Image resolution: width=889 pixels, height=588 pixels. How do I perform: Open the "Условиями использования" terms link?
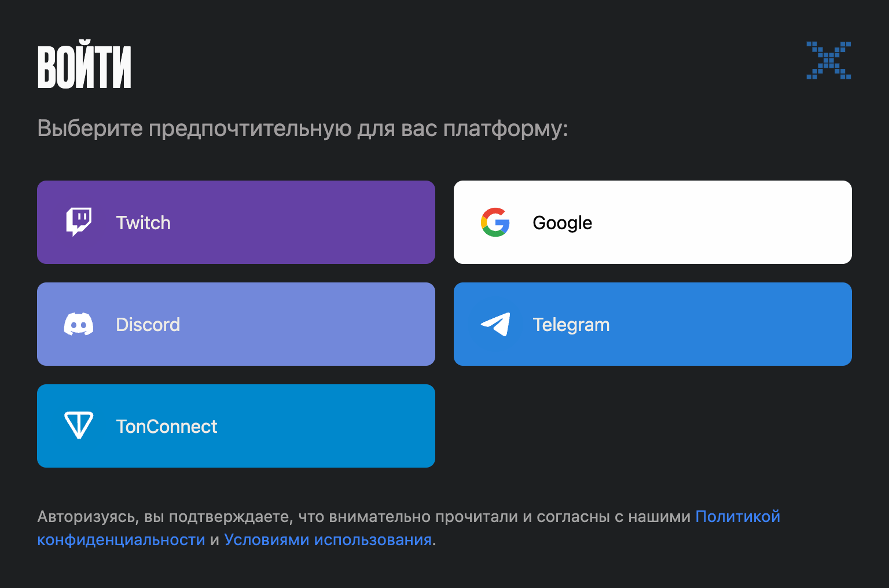328,539
